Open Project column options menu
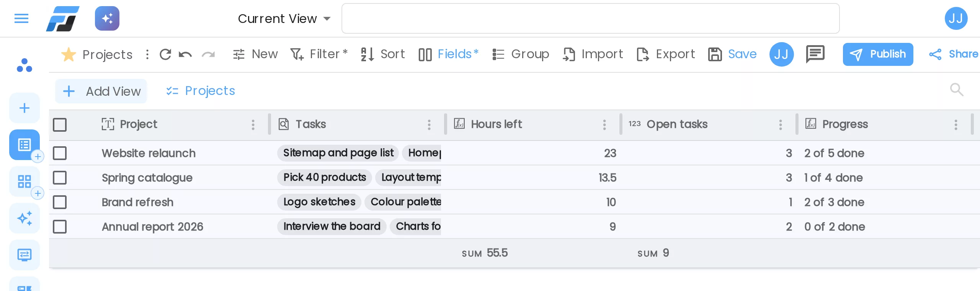The image size is (980, 291). point(253,124)
